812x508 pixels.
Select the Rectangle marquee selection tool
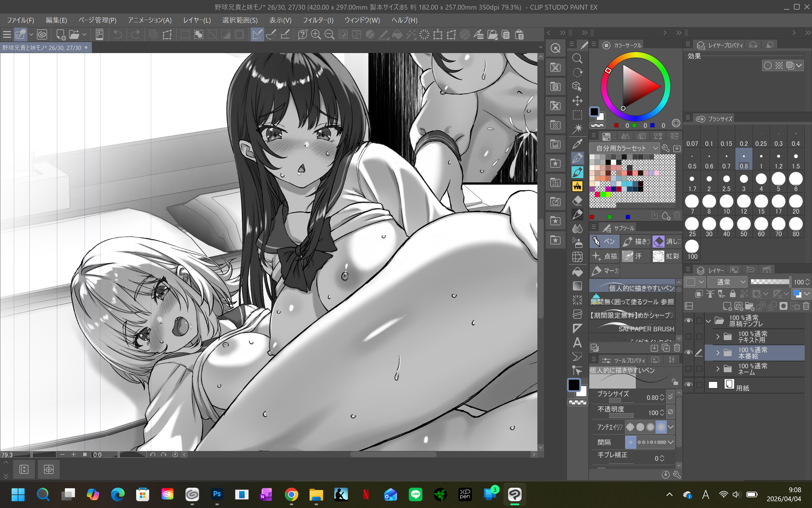pyautogui.click(x=577, y=115)
